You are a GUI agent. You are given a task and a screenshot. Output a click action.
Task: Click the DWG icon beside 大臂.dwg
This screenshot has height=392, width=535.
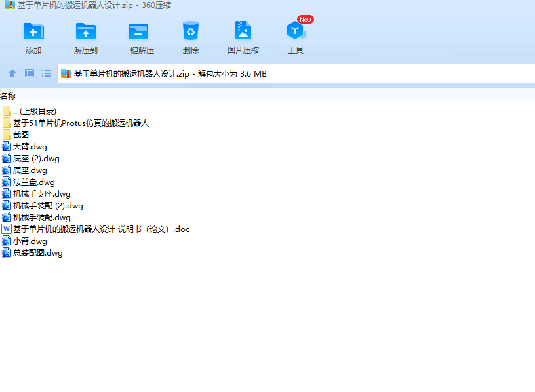tap(7, 146)
